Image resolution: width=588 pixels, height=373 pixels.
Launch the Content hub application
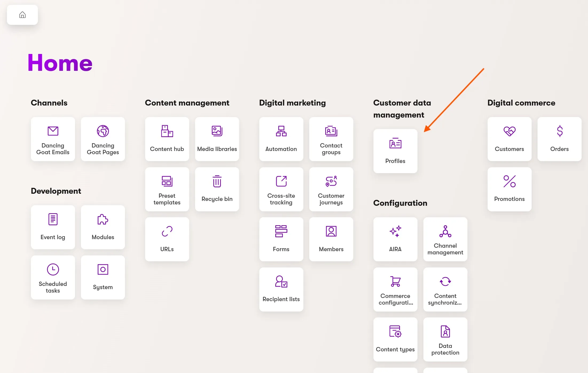tap(167, 139)
